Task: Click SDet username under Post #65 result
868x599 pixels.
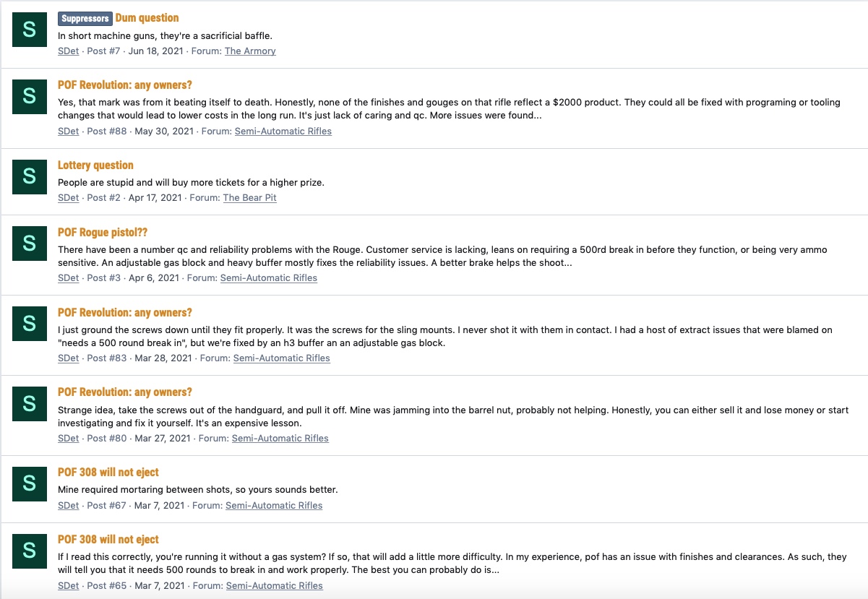Action: (69, 586)
